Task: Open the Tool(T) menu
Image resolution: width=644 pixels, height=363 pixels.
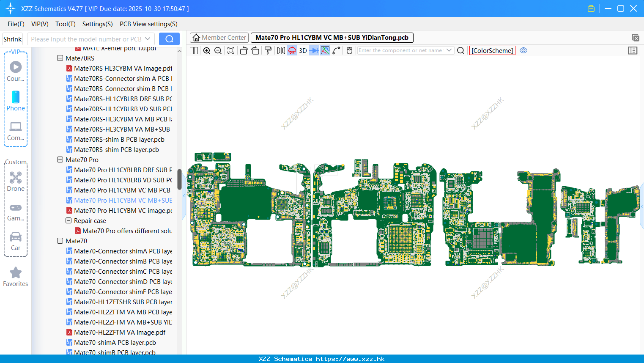Action: [66, 24]
